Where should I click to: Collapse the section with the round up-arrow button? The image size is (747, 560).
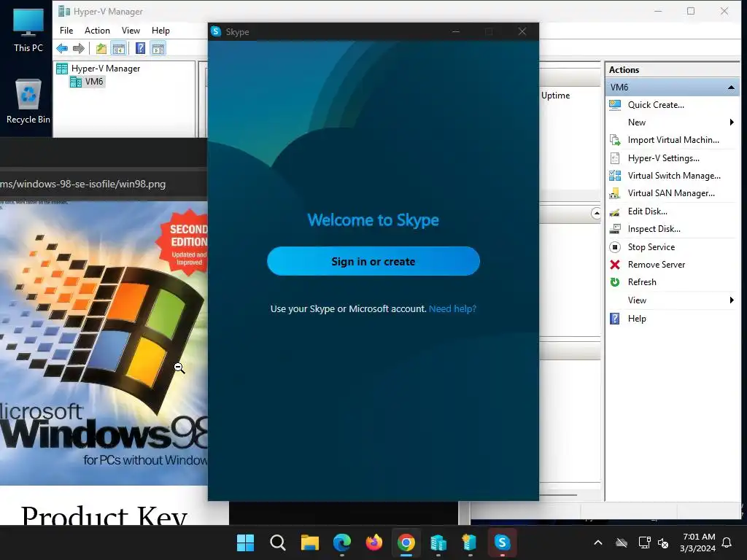(x=596, y=214)
